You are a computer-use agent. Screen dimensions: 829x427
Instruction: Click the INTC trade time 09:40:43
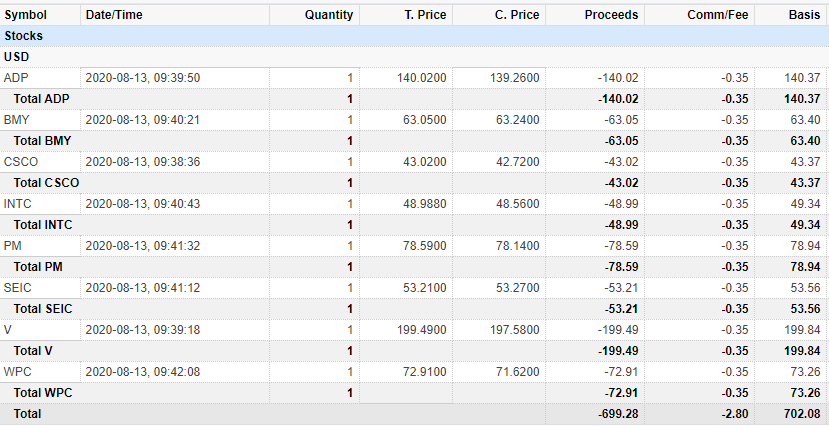point(143,204)
